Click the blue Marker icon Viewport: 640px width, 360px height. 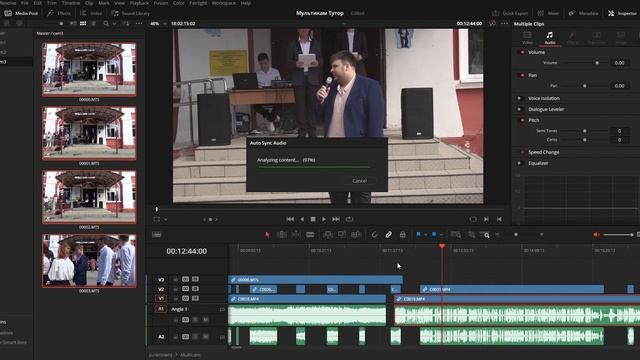(434, 235)
